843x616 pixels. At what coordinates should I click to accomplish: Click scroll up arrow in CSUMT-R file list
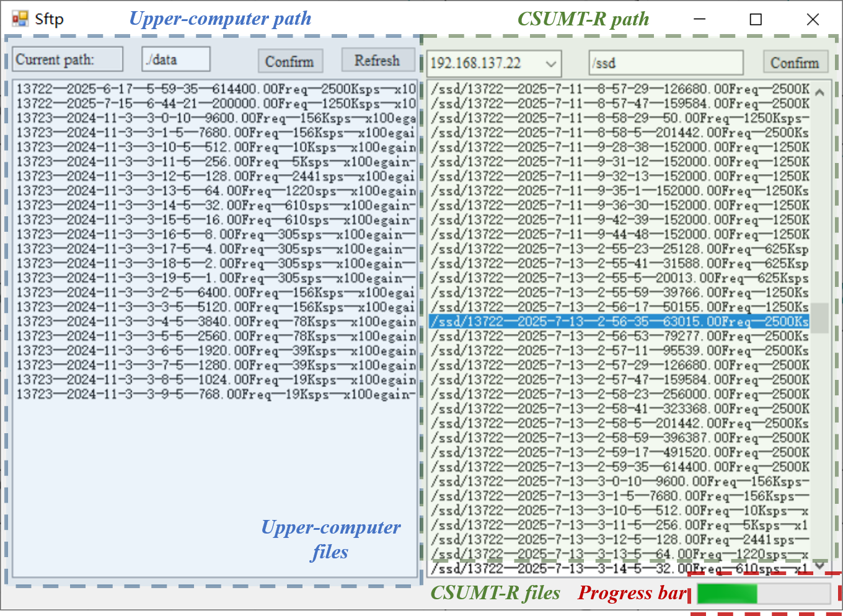(x=819, y=92)
